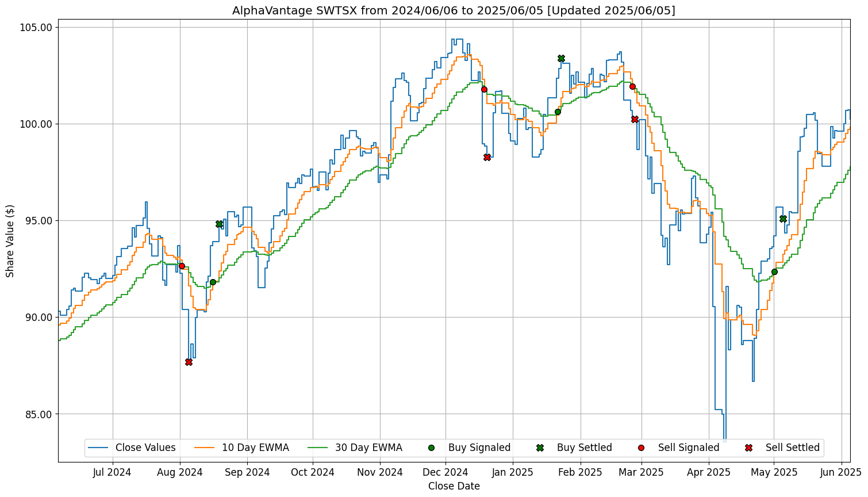Click the 10 Day EWMA legend label

pyautogui.click(x=255, y=448)
